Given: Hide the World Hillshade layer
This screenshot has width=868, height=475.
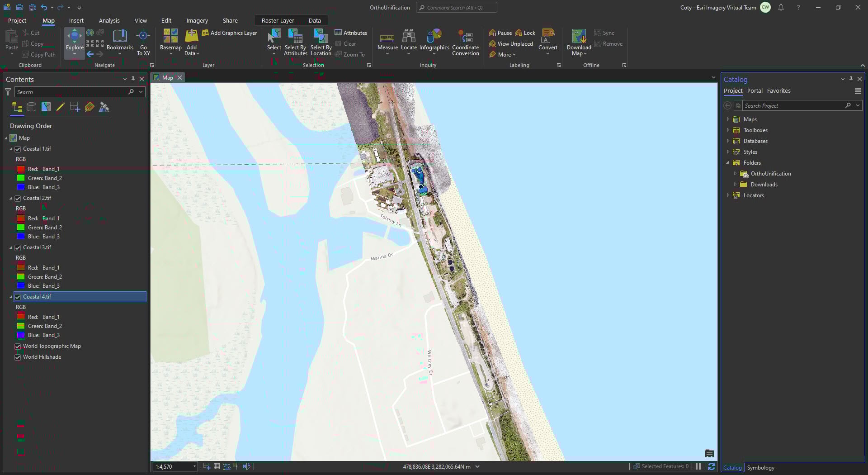Looking at the screenshot, I should [18, 357].
